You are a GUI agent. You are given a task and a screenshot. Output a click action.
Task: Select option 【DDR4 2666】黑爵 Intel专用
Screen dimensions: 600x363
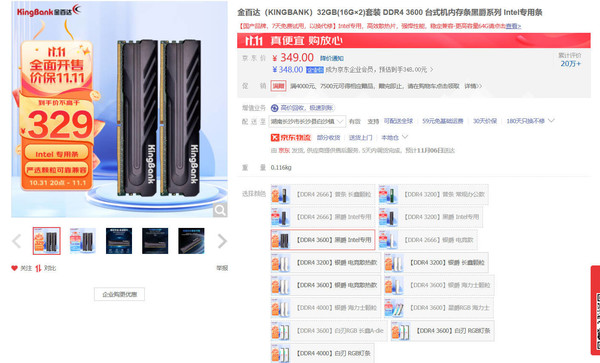click(x=323, y=217)
